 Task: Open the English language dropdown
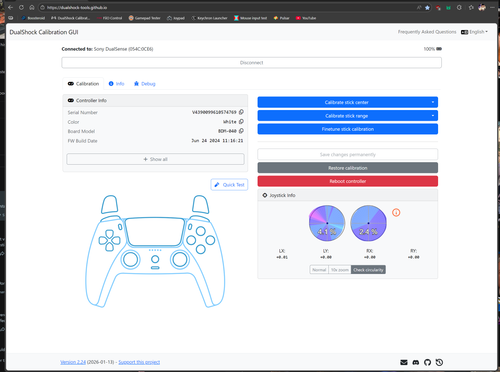pyautogui.click(x=474, y=32)
